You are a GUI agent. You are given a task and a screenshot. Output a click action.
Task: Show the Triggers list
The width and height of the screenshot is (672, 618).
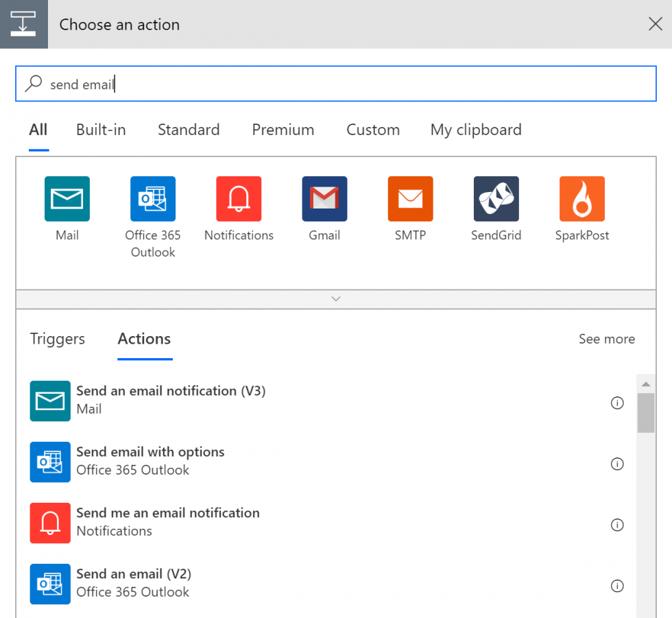58,339
